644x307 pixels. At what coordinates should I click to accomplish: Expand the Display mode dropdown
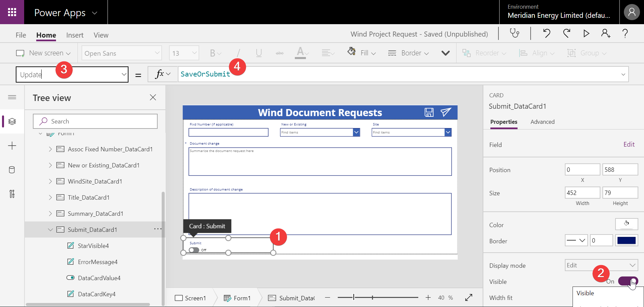point(601,265)
